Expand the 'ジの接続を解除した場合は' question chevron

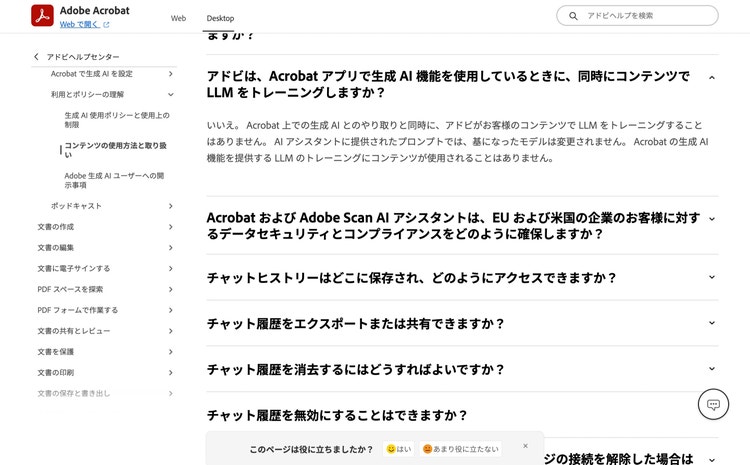click(712, 460)
